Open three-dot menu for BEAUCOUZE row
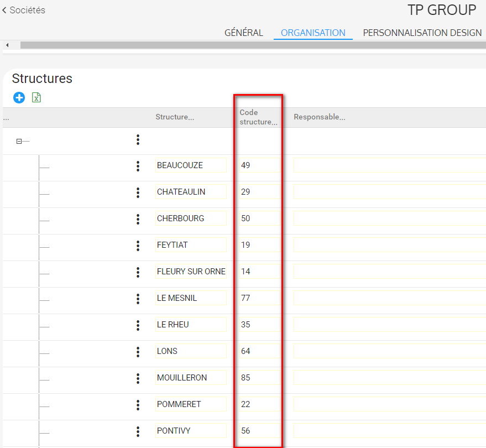The width and height of the screenshot is (486, 448). (138, 166)
